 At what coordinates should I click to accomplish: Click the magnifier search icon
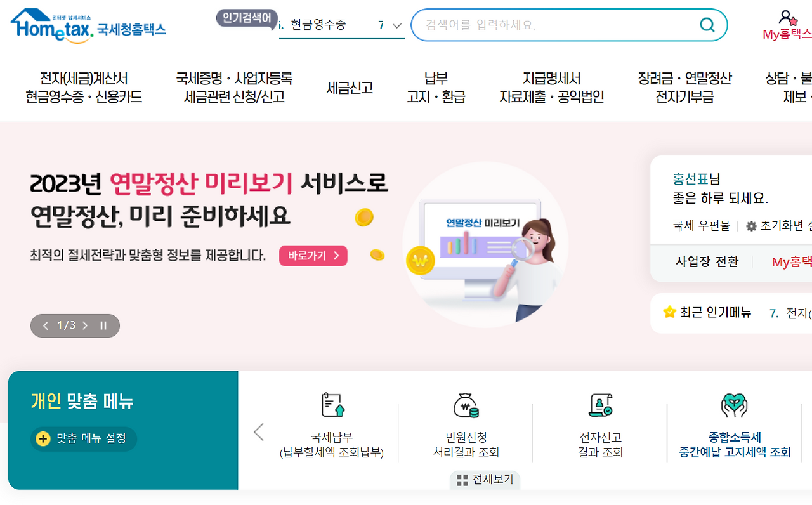(x=707, y=25)
